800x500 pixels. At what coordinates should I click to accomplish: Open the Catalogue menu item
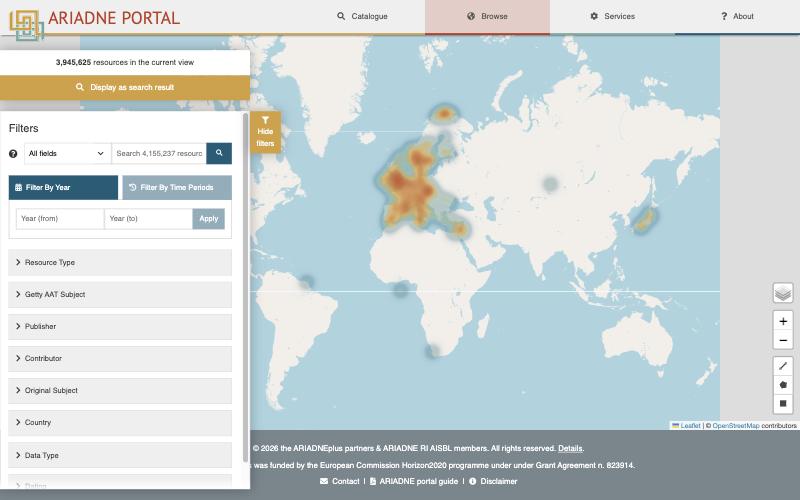coord(362,16)
